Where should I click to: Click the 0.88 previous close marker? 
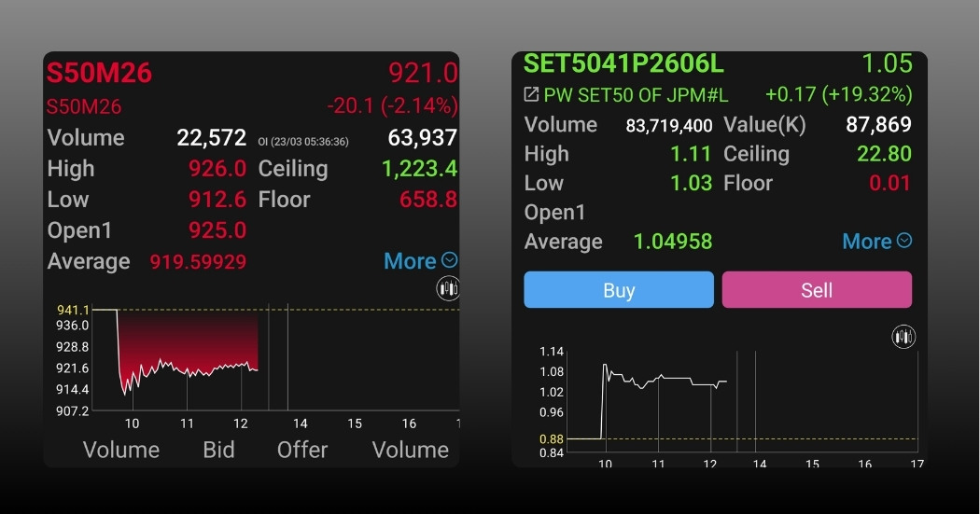point(552,438)
